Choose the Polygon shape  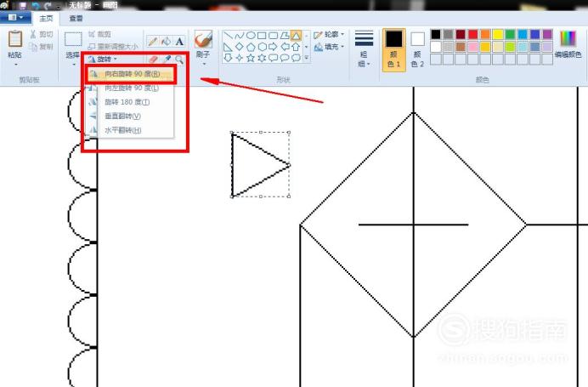[285, 36]
